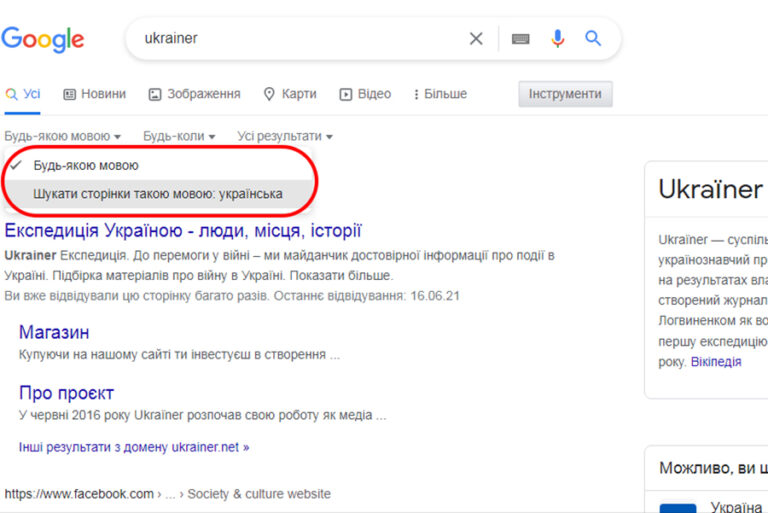Open the on-screen keyboard icon

520,39
